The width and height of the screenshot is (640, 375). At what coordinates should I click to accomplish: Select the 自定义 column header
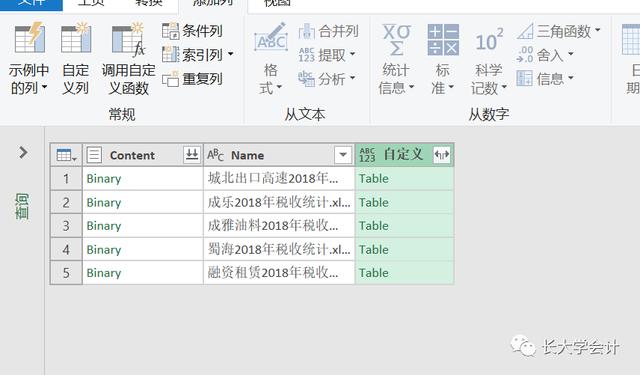coord(404,155)
